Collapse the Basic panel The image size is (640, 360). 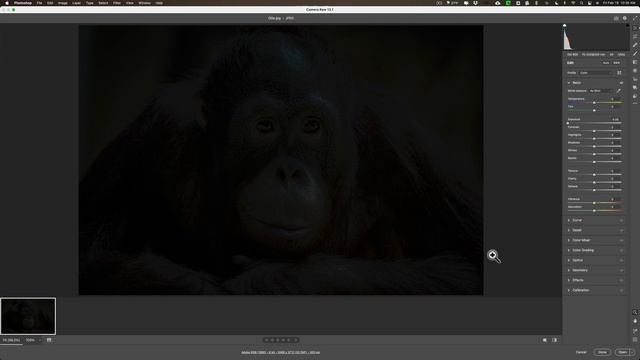[x=569, y=83]
